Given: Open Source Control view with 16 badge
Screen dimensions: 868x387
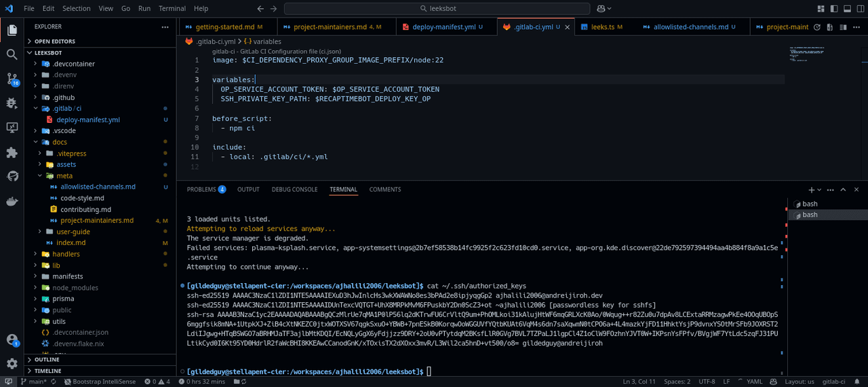Looking at the screenshot, I should (x=12, y=79).
